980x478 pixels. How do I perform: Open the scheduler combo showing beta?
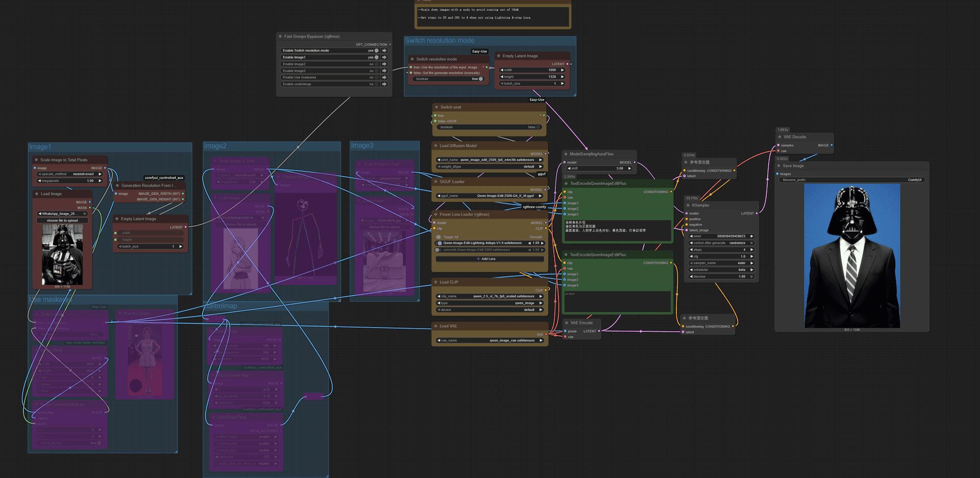[721, 270]
